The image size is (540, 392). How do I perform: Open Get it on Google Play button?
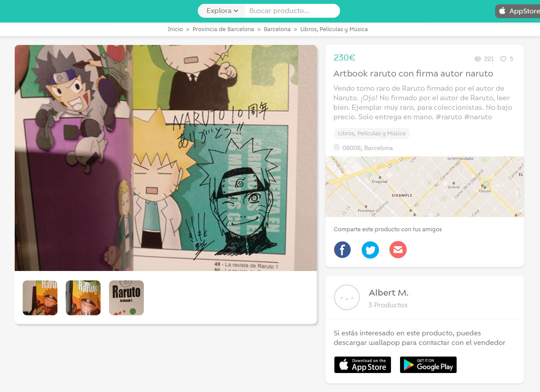428,365
